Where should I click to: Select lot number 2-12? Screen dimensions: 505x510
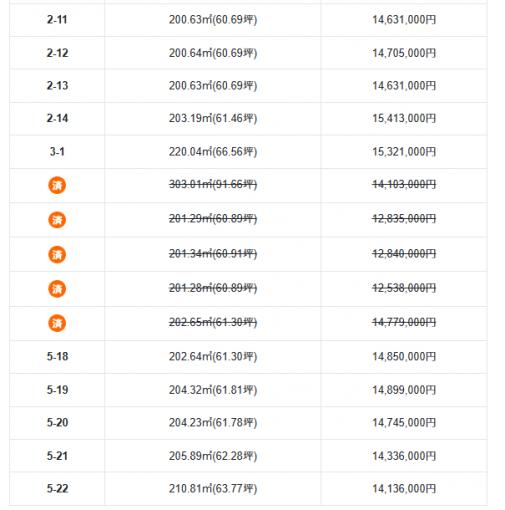click(x=57, y=53)
